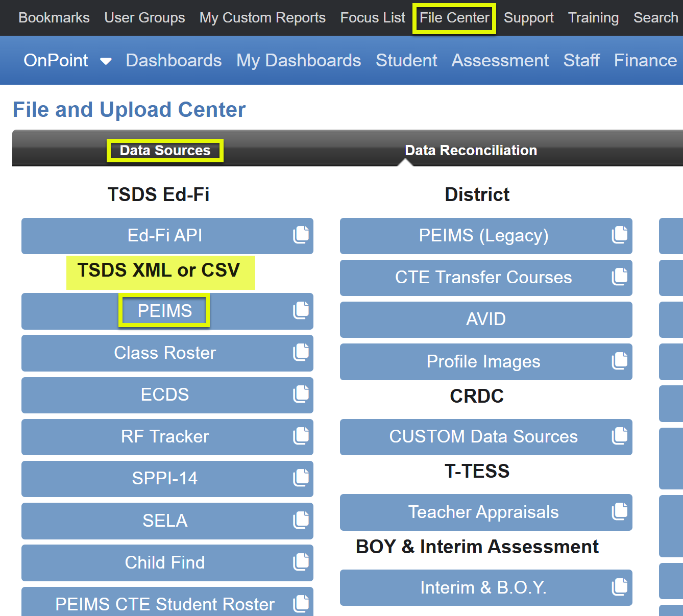Image resolution: width=683 pixels, height=616 pixels.
Task: Expand the OnPoint dropdown arrow
Action: [106, 61]
